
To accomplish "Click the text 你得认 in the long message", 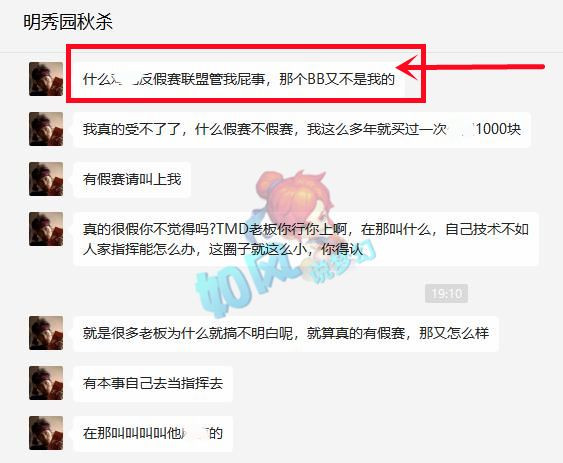I will tap(342, 249).
